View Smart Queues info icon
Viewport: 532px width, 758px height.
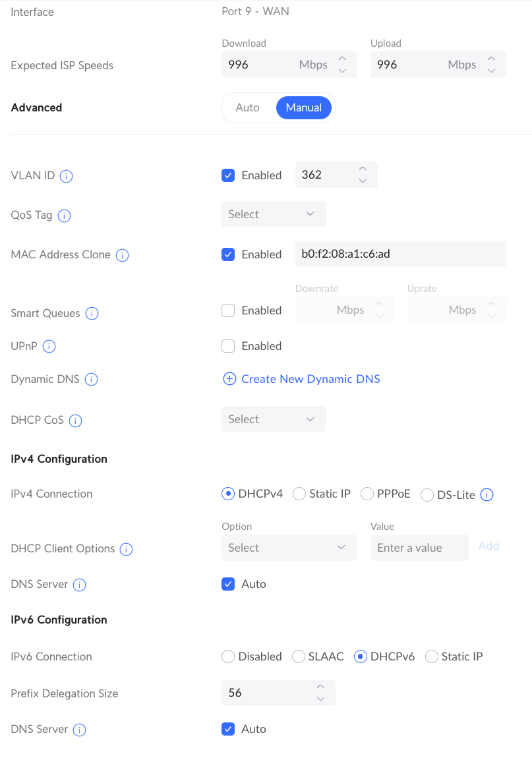tap(92, 314)
